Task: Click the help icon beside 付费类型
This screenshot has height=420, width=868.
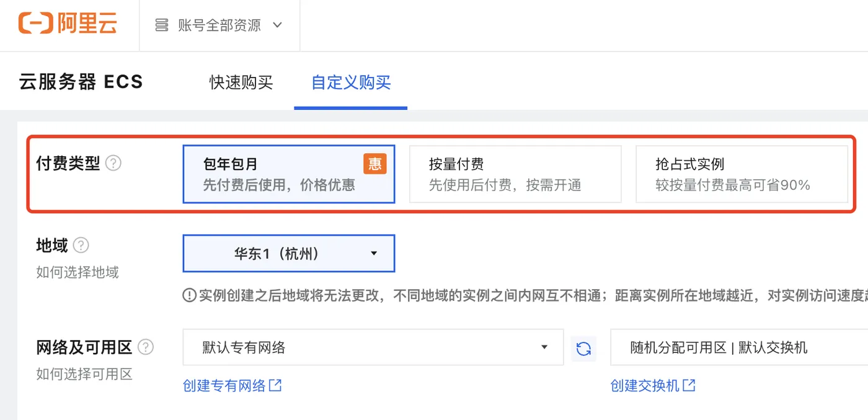Action: (113, 164)
